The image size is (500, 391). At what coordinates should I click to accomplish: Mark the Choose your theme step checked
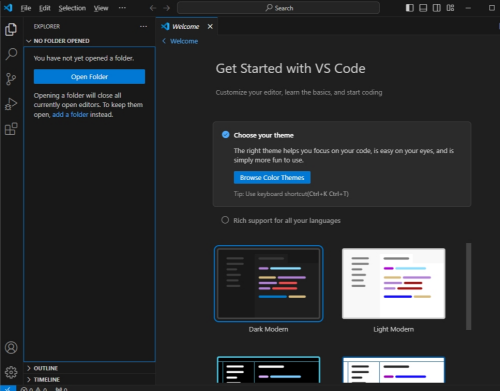pos(226,135)
